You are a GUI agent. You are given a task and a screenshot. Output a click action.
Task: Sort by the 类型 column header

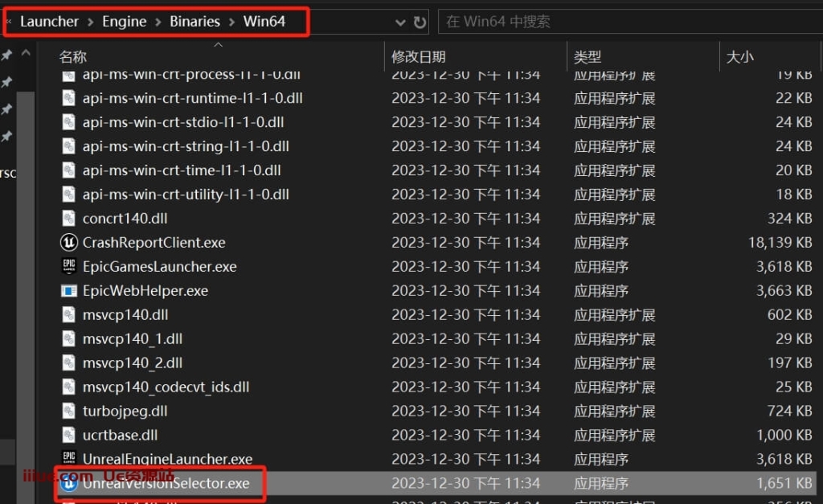[x=588, y=57]
